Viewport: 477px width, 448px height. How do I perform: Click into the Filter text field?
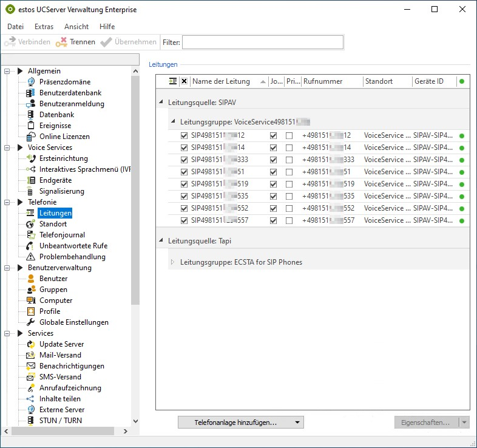coord(262,42)
